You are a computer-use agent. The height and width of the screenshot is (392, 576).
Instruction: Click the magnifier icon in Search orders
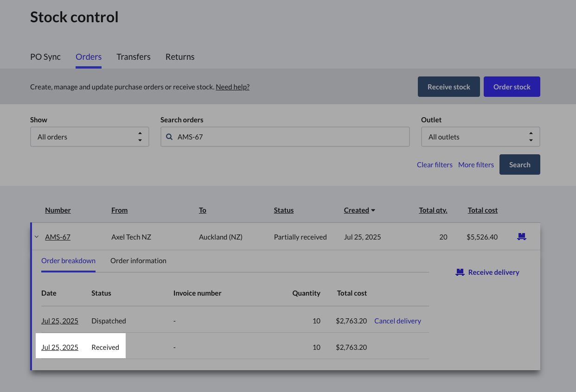(x=169, y=137)
